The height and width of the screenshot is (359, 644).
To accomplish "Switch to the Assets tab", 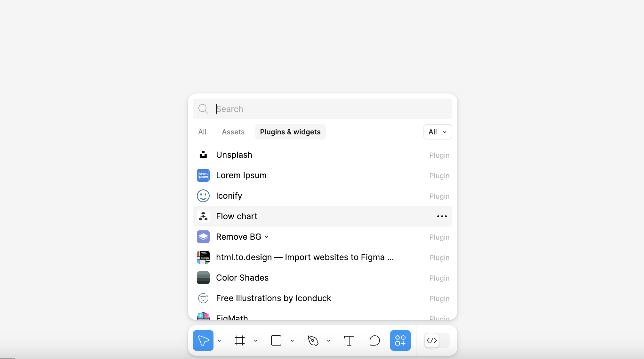I will 233,132.
